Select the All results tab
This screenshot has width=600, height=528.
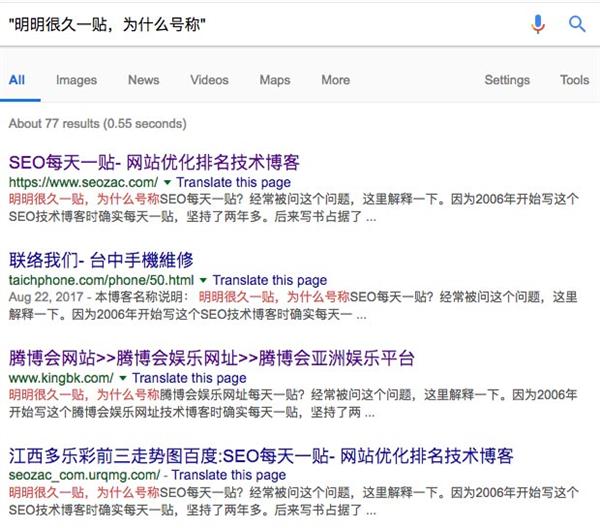point(17,80)
